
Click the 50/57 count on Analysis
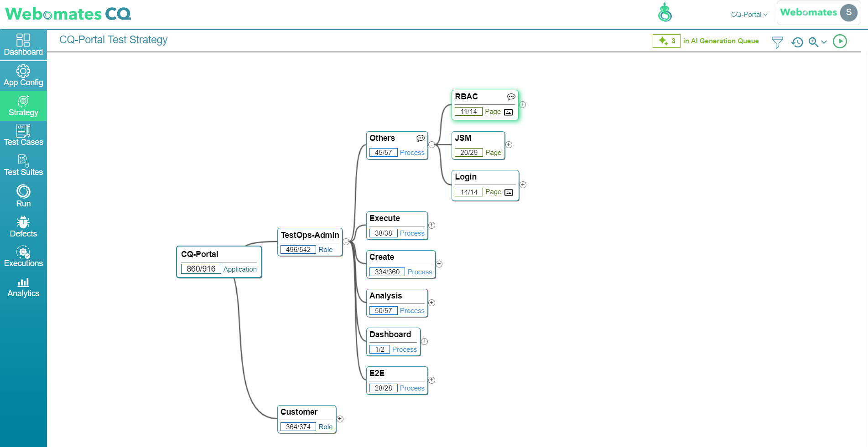[384, 311]
